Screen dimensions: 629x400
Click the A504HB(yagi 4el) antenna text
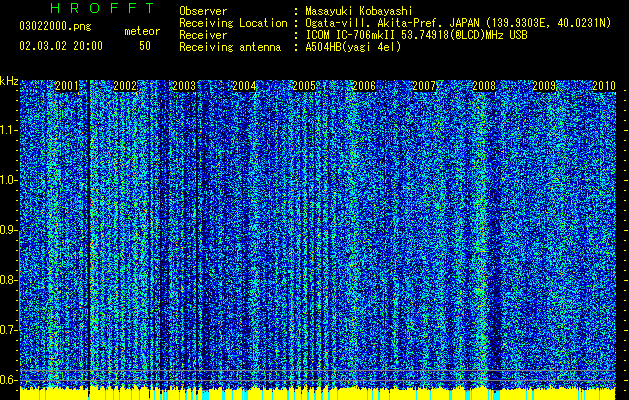(353, 47)
